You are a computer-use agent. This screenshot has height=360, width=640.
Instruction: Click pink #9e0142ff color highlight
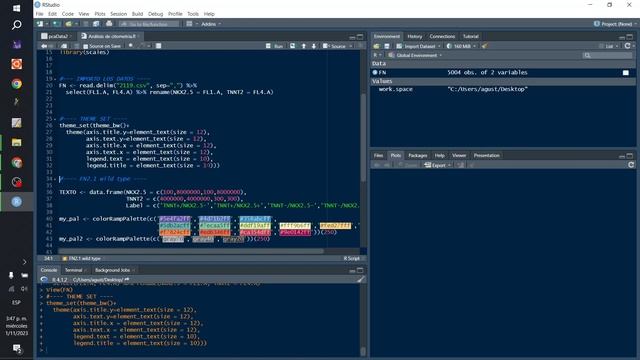coord(295,232)
